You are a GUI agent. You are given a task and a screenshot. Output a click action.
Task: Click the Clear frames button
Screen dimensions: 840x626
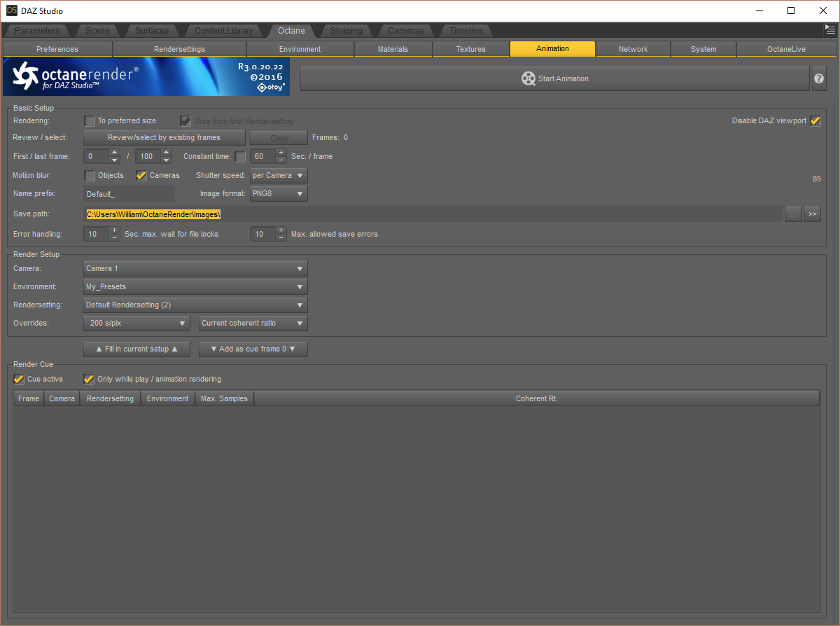pos(279,138)
